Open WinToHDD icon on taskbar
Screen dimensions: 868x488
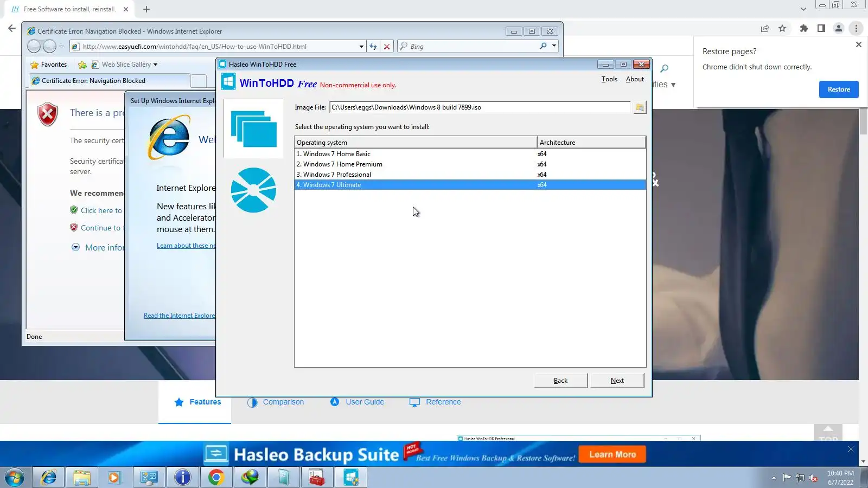point(351,477)
